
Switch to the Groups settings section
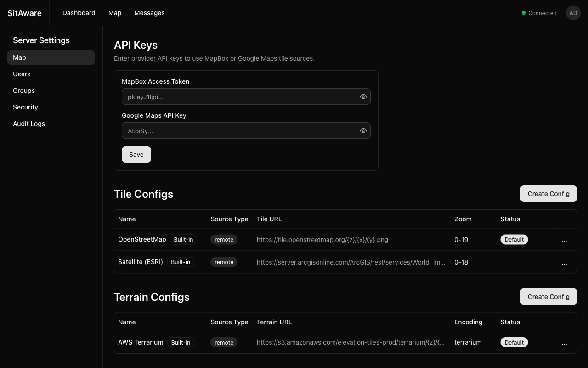tap(24, 91)
